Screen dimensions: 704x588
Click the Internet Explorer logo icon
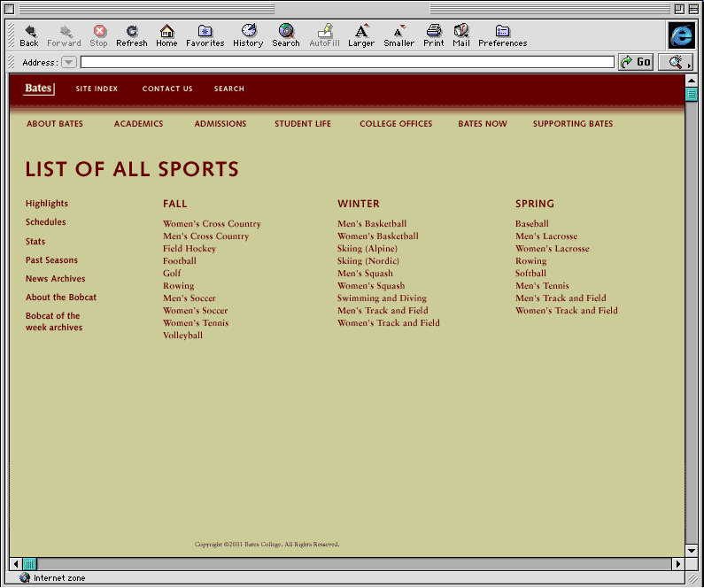[681, 35]
